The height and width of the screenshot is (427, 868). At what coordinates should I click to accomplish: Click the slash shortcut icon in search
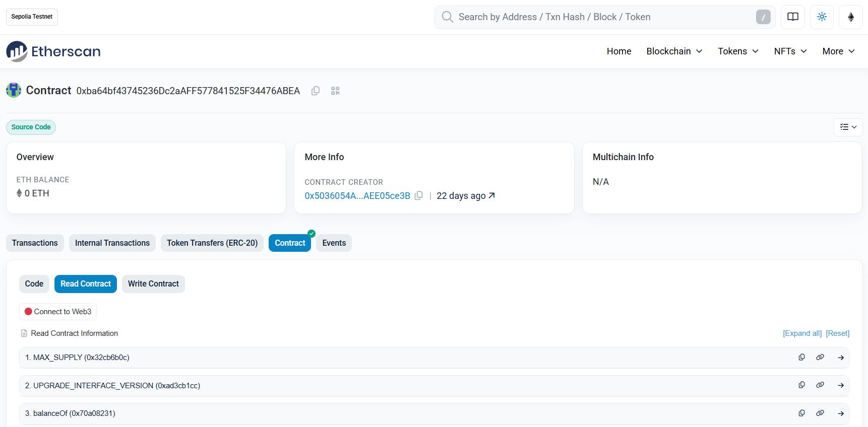763,17
